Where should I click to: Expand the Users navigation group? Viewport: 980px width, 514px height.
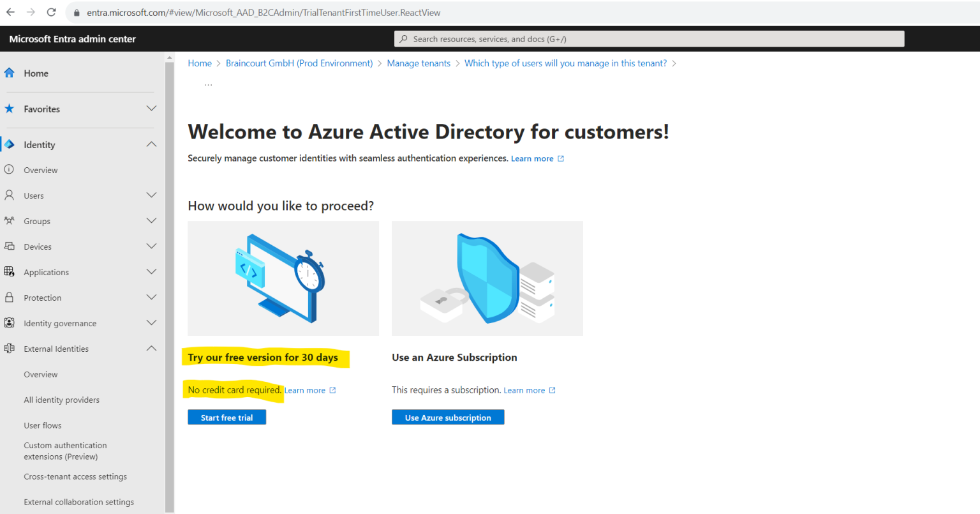click(x=151, y=195)
